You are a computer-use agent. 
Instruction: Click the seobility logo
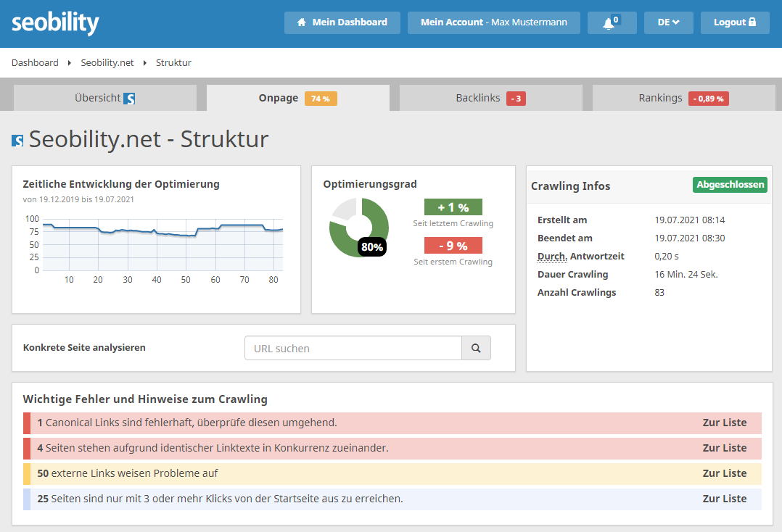tap(55, 23)
